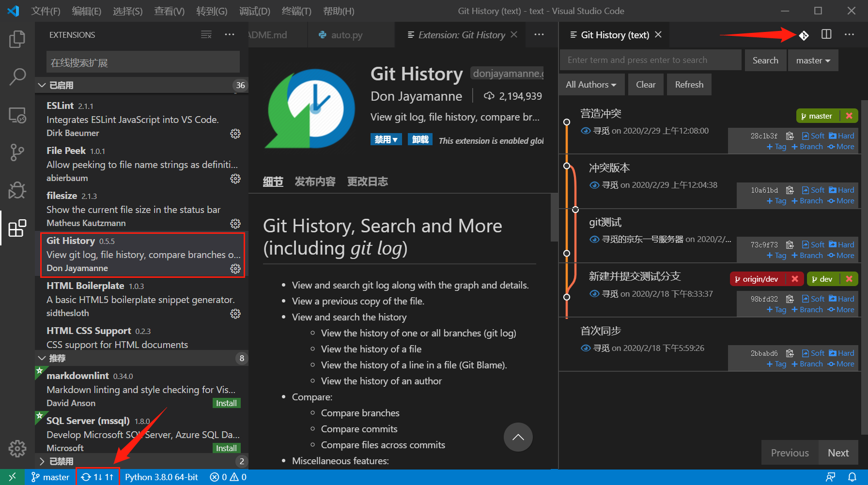
Task: Close the Extension: Git History tab
Action: click(514, 35)
